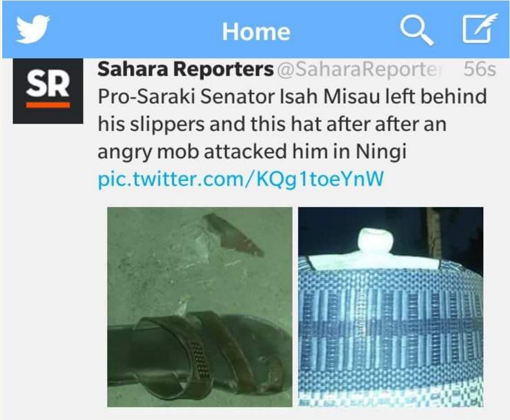The height and width of the screenshot is (420, 510).
Task: Open search with the magnifier icon
Action: [416, 30]
